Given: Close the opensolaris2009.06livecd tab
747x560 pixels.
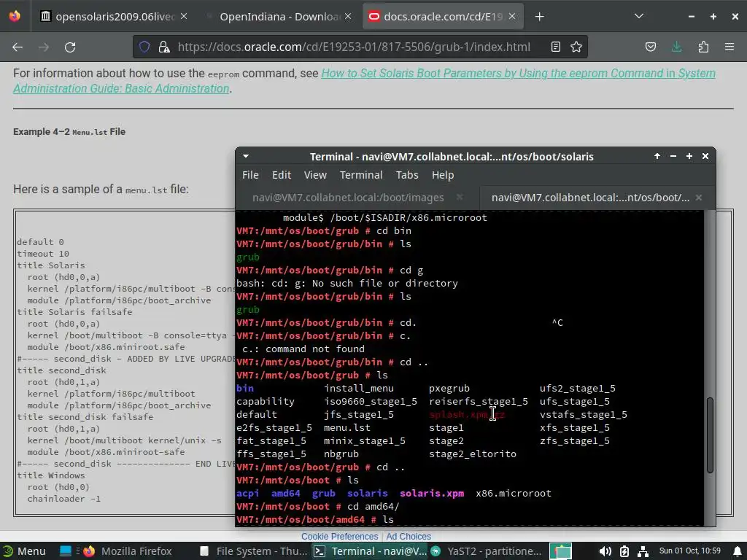Looking at the screenshot, I should (183, 16).
